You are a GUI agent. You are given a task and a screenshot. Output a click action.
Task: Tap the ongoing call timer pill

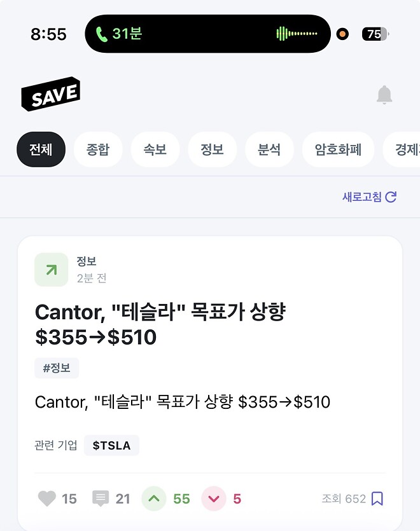click(x=207, y=33)
